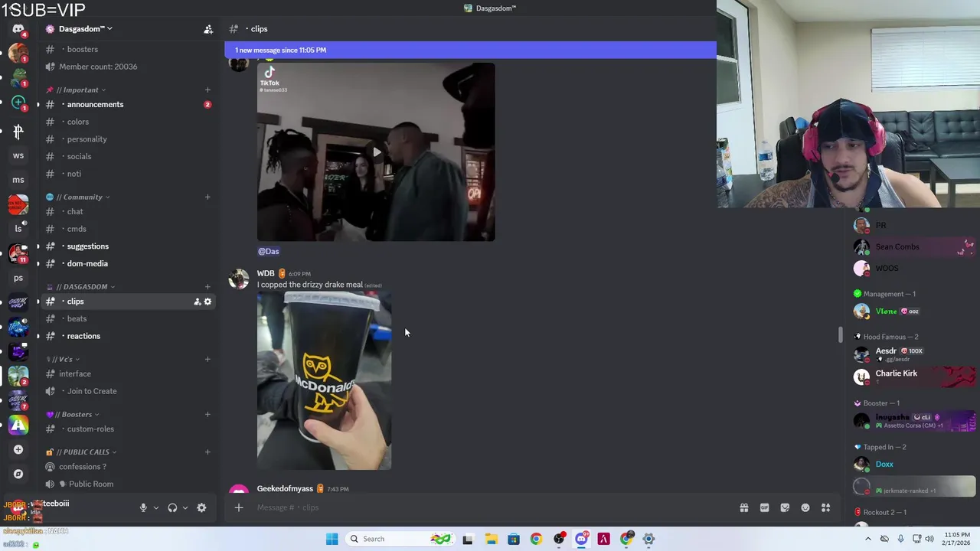Open the green A server icon

click(x=18, y=425)
